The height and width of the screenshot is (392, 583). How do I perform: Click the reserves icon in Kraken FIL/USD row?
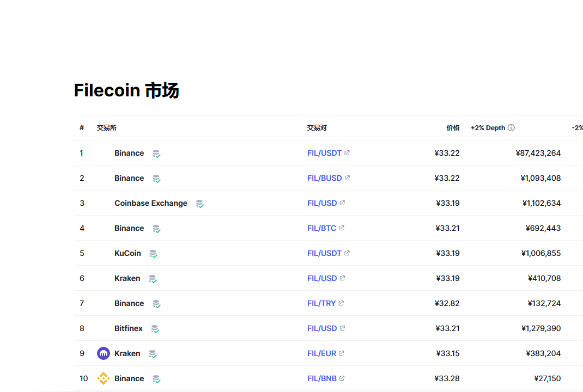[x=153, y=279]
